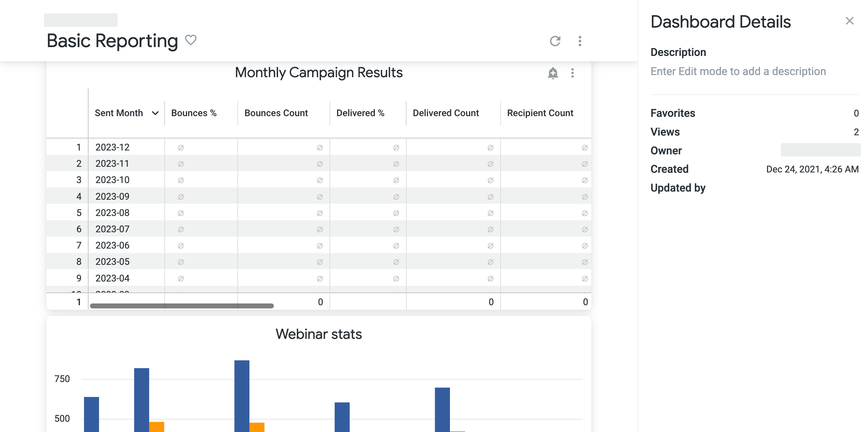This screenshot has width=868, height=432.
Task: Select the Bounces % column header
Action: pos(194,113)
